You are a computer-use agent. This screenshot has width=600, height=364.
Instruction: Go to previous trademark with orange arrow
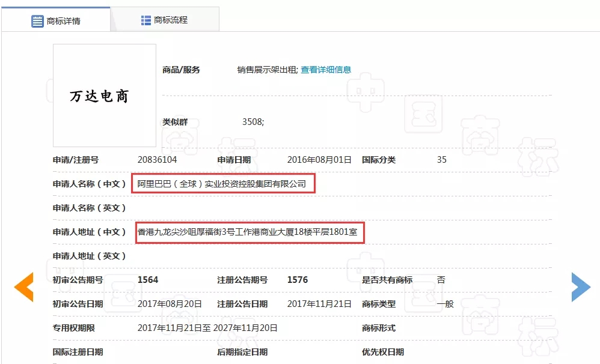coord(23,287)
